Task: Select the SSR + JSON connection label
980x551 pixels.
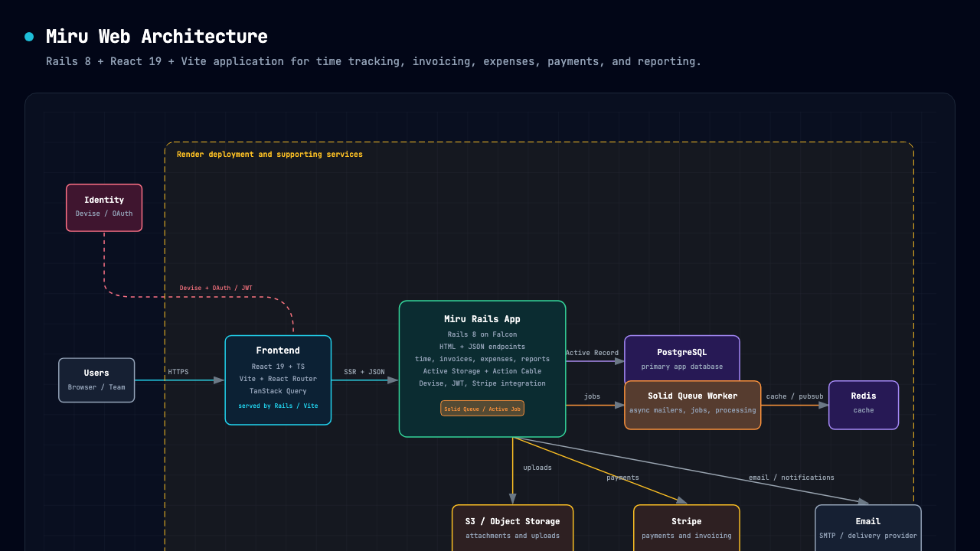Action: [365, 371]
